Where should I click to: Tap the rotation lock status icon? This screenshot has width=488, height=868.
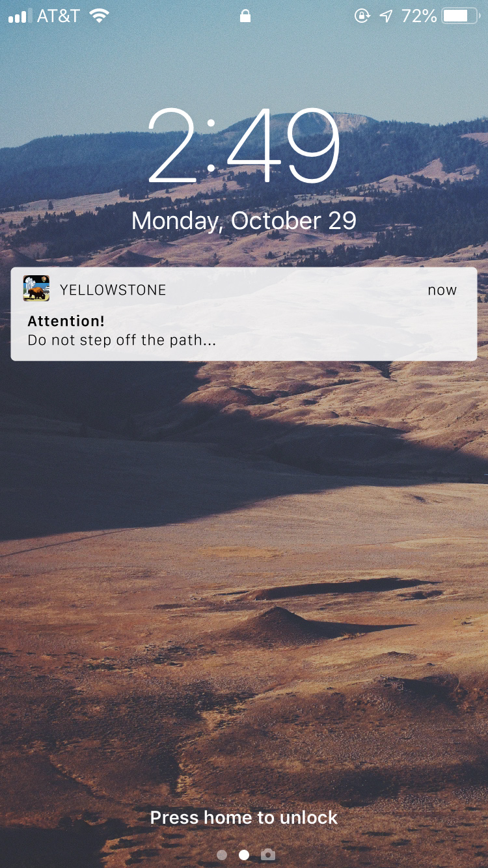[x=362, y=16]
